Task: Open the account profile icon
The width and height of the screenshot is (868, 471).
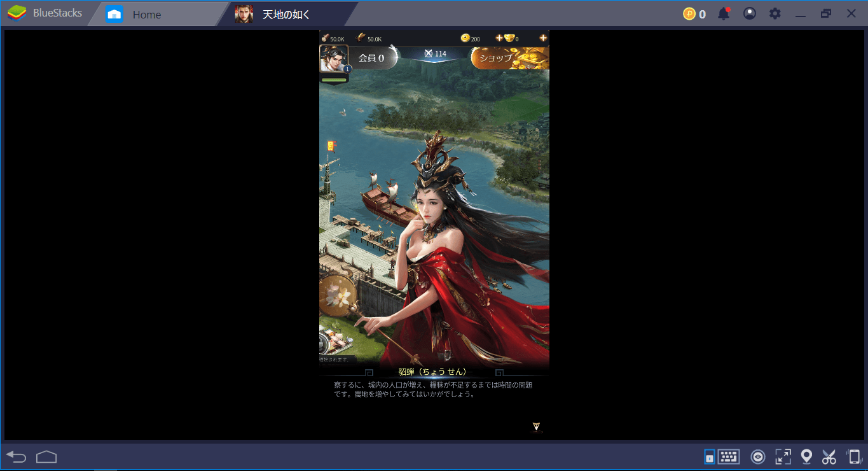Action: (x=750, y=13)
